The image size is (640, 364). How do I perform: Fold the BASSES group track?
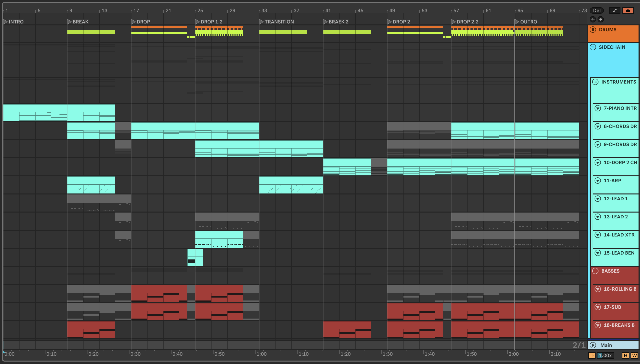pos(595,271)
